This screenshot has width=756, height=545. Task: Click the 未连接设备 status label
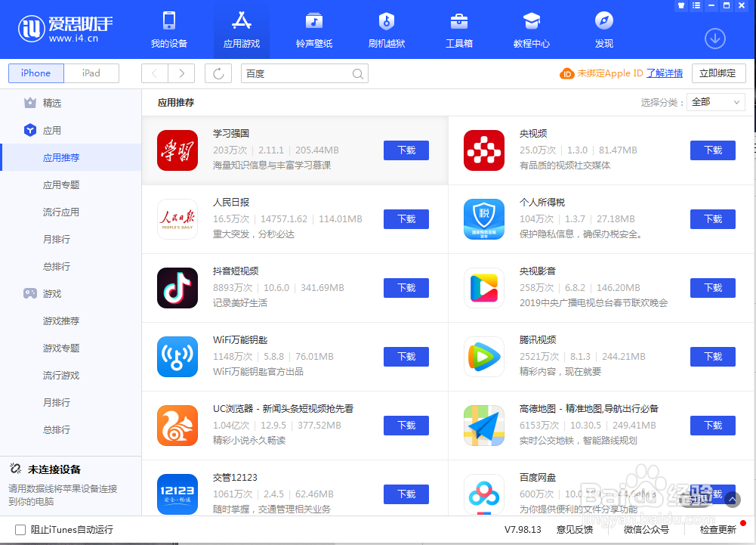coord(54,469)
